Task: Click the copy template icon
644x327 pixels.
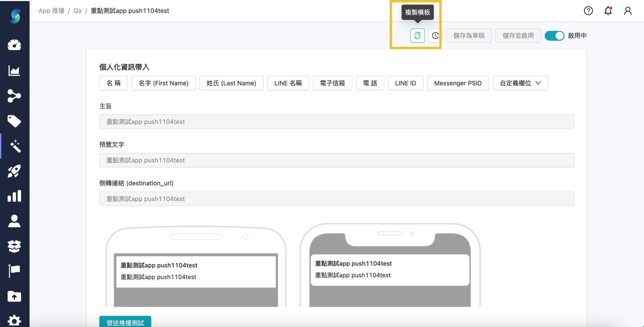Action: pos(417,36)
